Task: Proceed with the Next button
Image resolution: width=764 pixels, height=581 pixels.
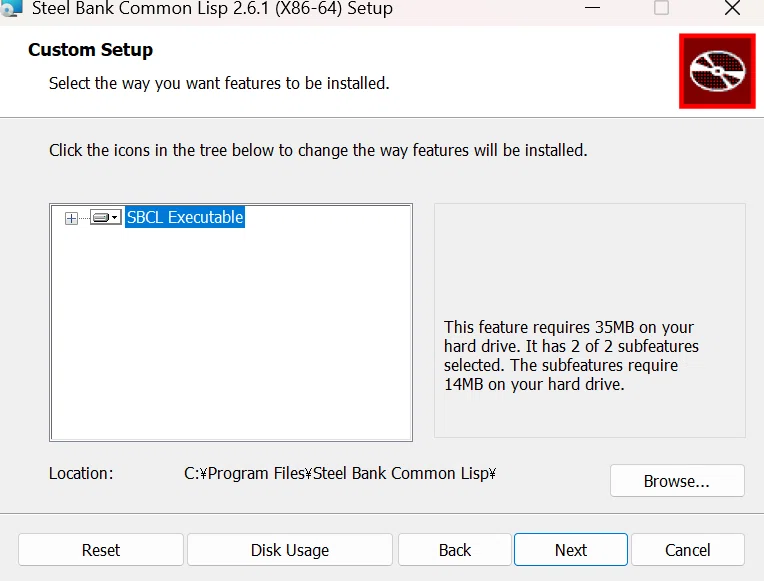Action: [x=571, y=550]
